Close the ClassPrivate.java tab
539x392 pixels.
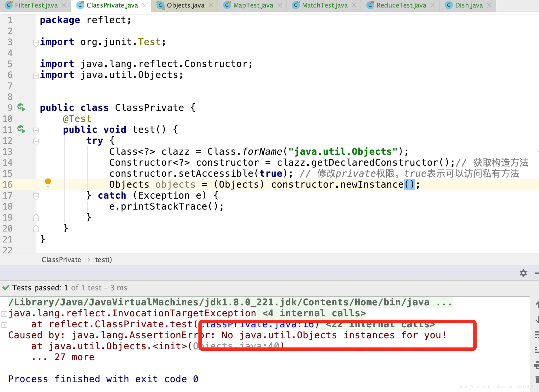coord(145,5)
